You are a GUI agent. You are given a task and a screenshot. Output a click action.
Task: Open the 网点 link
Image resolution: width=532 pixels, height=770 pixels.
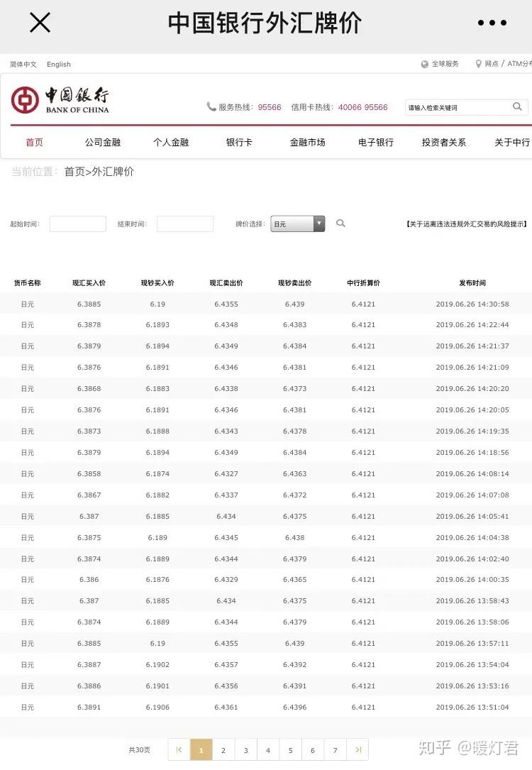pos(492,64)
